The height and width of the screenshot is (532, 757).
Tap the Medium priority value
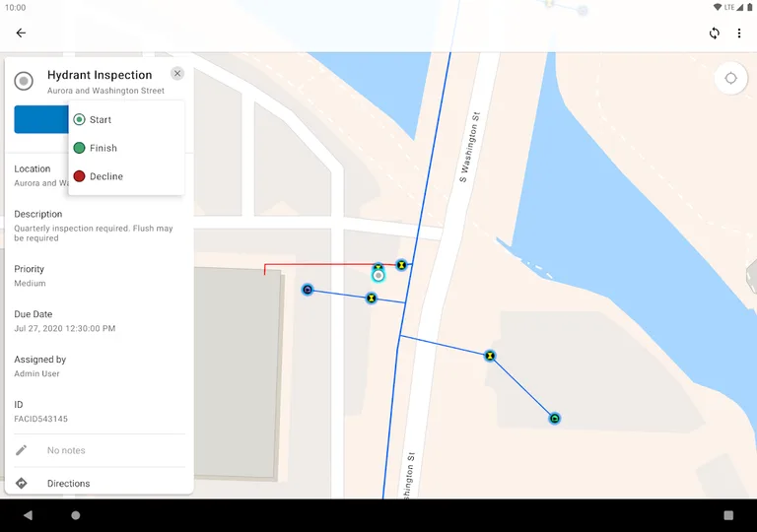click(x=30, y=284)
